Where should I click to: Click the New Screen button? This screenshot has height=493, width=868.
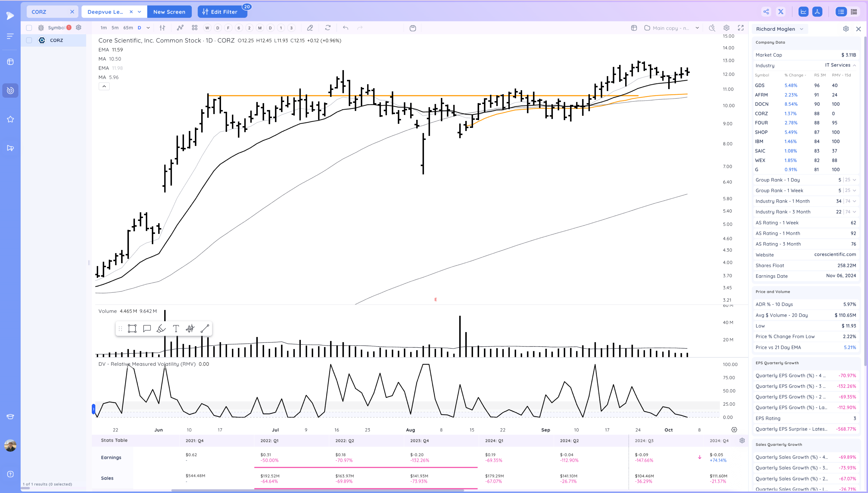[169, 12]
